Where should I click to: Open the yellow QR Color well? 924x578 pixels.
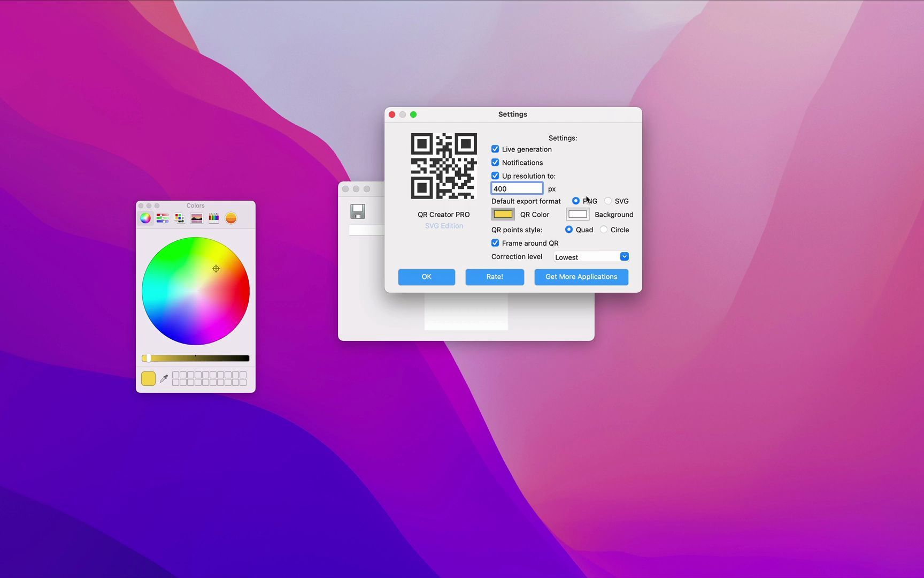coord(503,215)
